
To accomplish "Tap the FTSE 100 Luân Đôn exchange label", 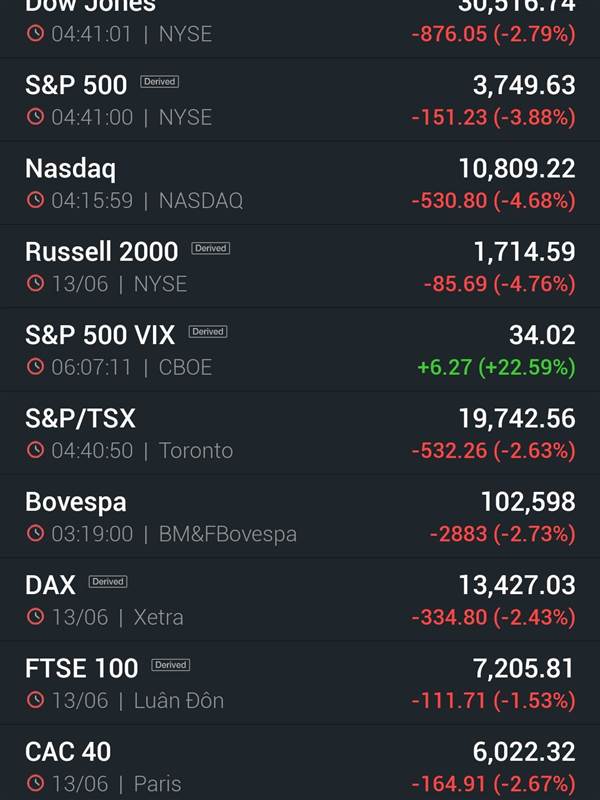I will tap(179, 701).
